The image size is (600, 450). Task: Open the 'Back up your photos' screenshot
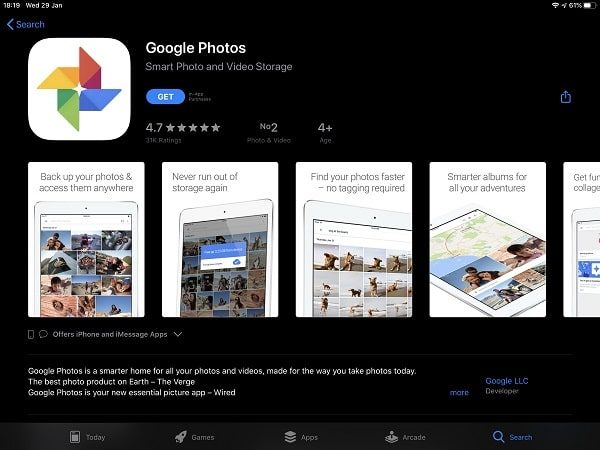86,240
